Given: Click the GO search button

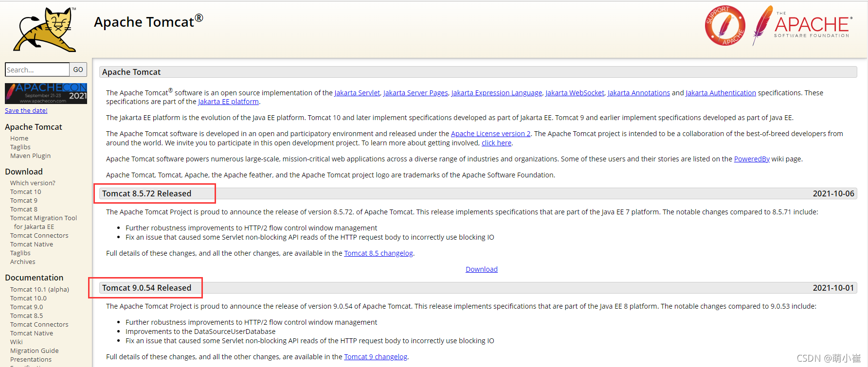Looking at the screenshot, I should tap(78, 70).
